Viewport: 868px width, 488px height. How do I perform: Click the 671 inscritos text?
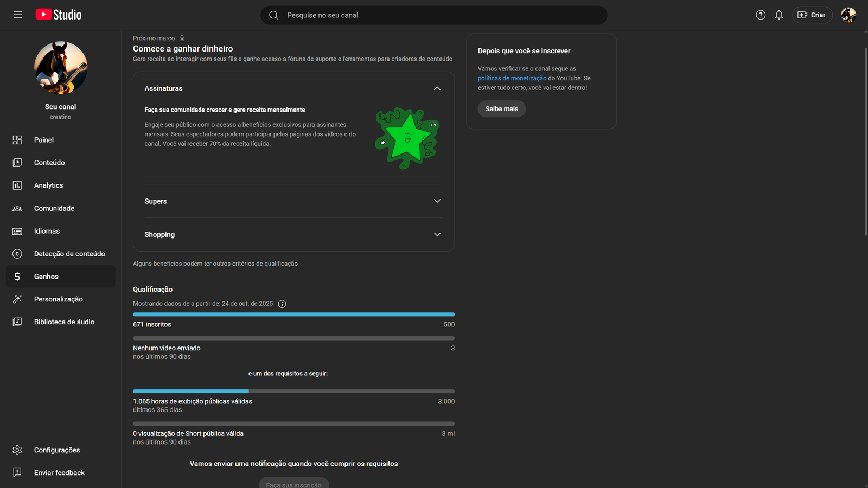click(152, 324)
